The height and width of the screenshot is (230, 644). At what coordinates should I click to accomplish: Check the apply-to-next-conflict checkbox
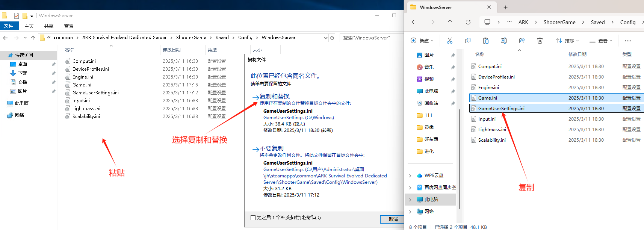point(253,218)
